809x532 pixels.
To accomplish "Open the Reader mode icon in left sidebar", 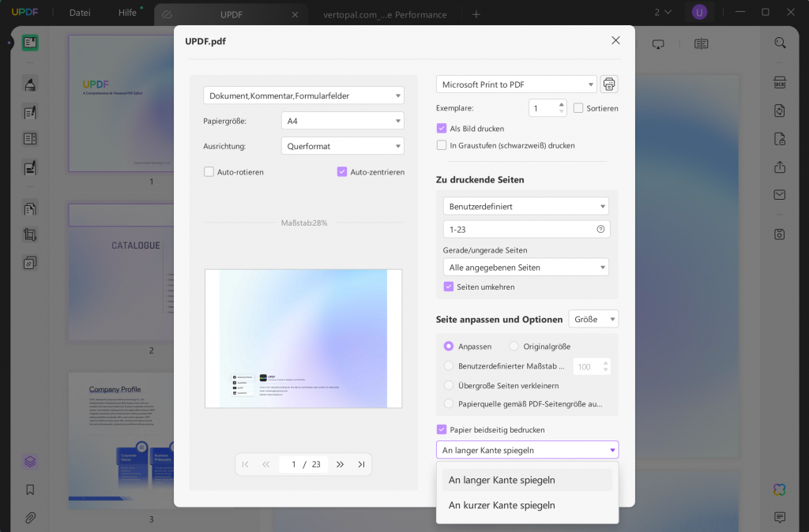I will (30, 43).
